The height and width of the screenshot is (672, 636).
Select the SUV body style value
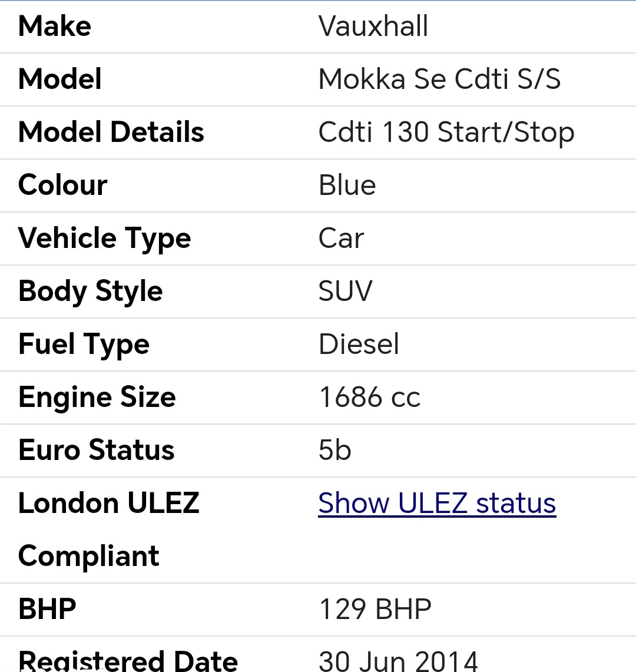point(346,292)
